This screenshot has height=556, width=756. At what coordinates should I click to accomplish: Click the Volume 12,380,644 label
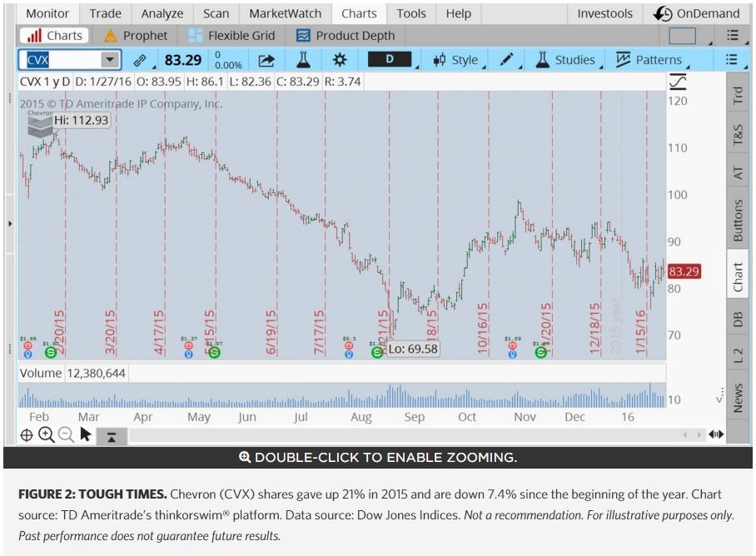(72, 373)
